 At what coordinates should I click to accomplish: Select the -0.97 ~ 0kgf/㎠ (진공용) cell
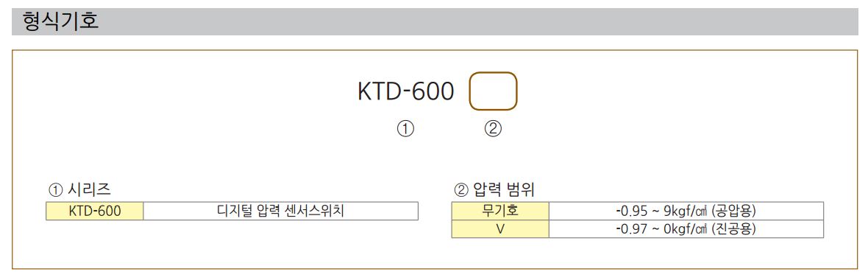686,229
